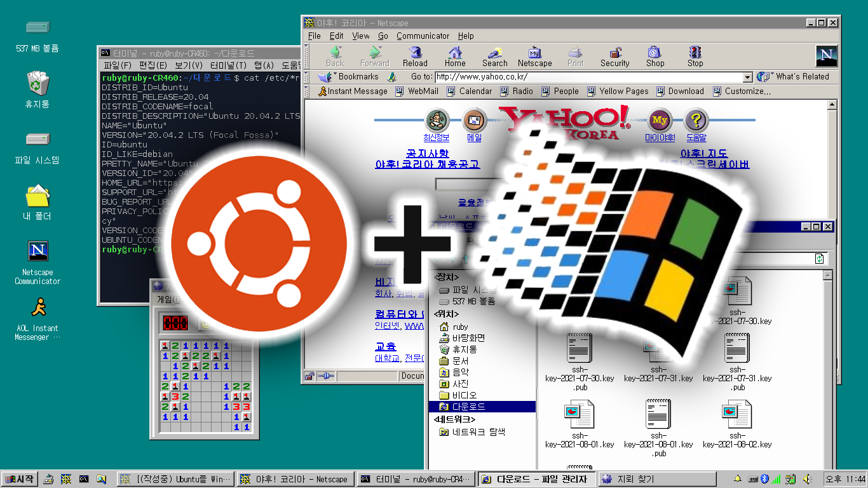868x488 pixels.
Task: Follow the 공지사항 link
Action: [x=427, y=154]
